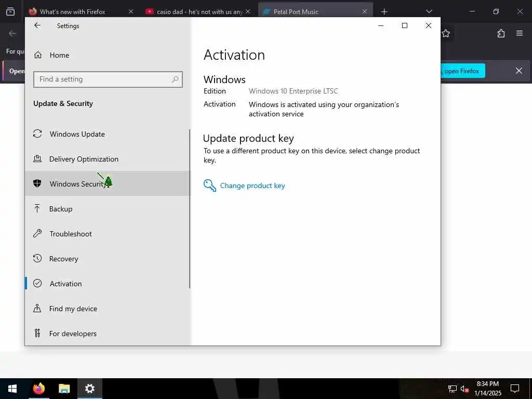
Task: Open Delivery Optimization page
Action: pyautogui.click(x=108, y=159)
